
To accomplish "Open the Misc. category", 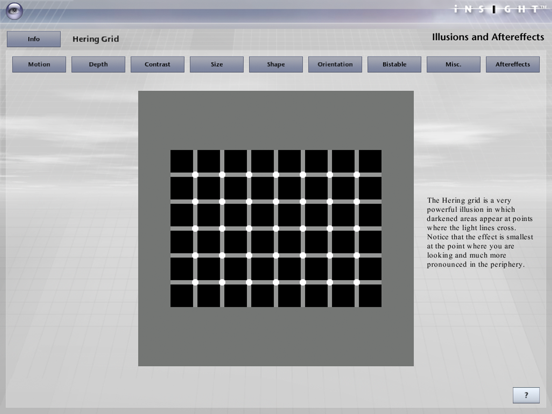I will pyautogui.click(x=453, y=64).
